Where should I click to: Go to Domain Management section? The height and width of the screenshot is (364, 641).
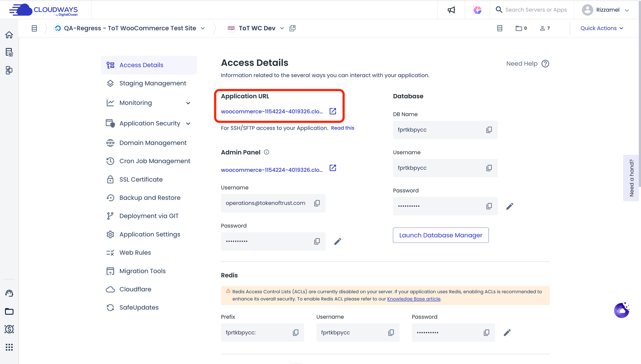(153, 143)
